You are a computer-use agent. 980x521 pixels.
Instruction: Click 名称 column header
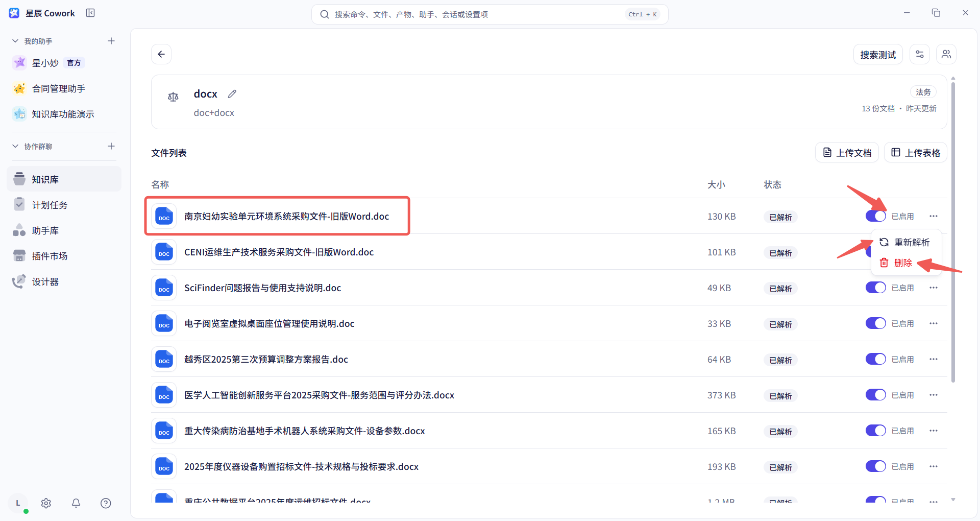coord(160,184)
